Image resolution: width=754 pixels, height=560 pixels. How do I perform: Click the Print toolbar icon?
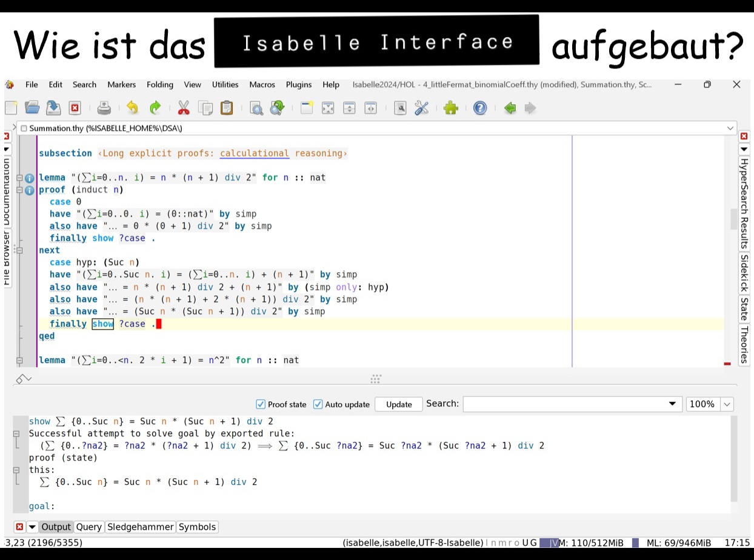point(104,108)
